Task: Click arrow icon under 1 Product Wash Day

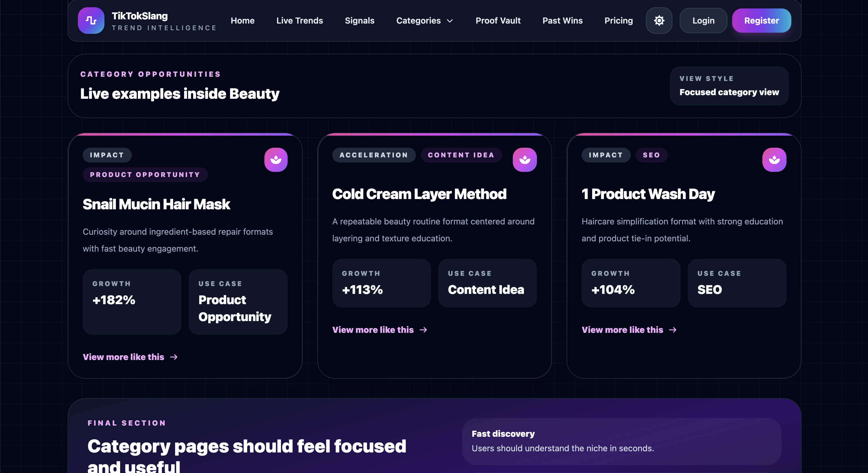Action: (x=672, y=330)
